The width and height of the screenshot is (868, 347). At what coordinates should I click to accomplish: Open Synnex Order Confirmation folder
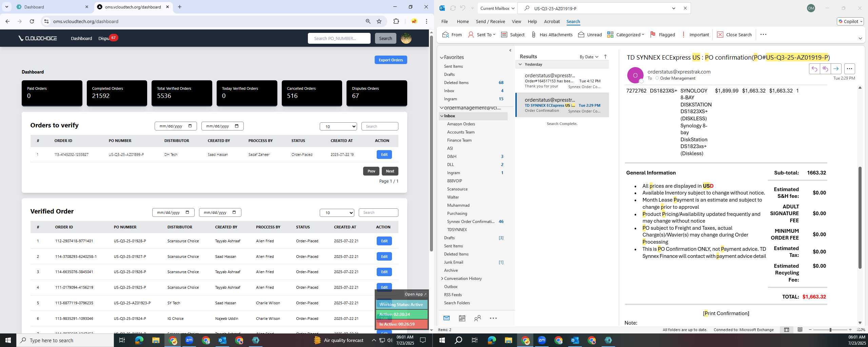[x=471, y=222]
